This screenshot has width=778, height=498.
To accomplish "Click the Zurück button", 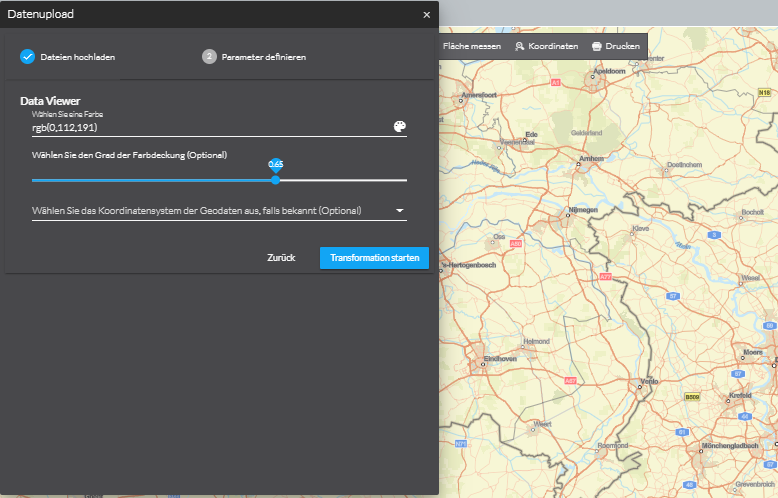I will click(x=281, y=258).
